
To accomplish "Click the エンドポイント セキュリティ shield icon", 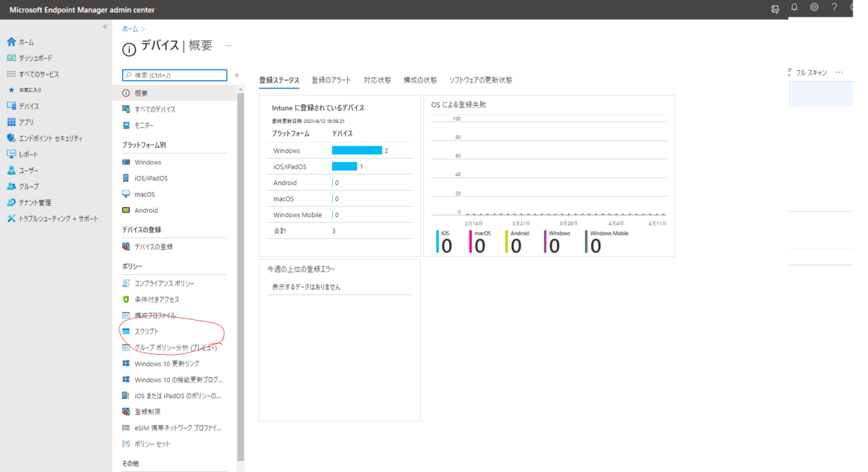I will click(x=11, y=138).
